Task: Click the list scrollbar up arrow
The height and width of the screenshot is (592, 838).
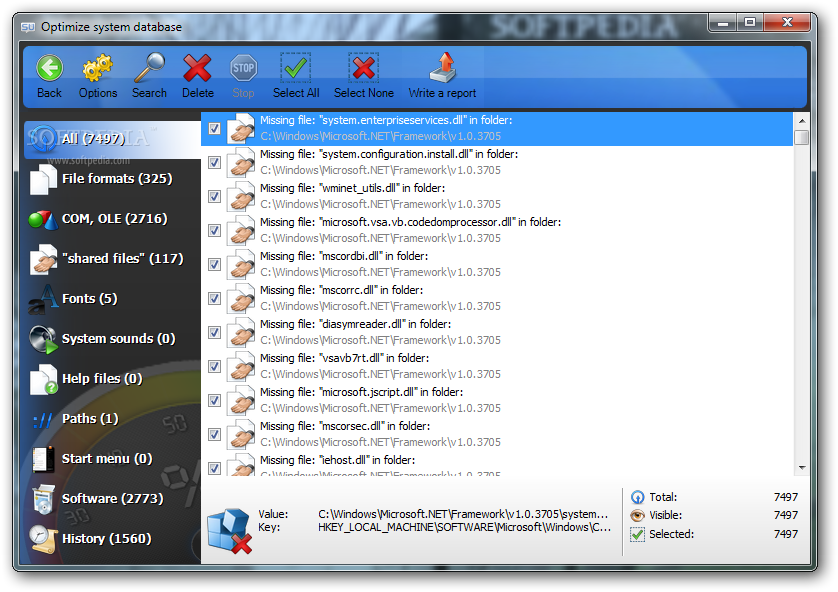Action: [x=802, y=120]
